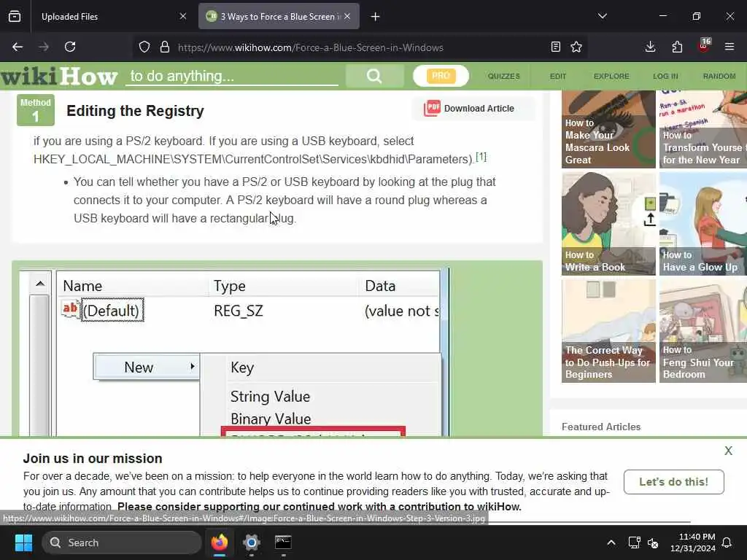Open the EXPLORE menu
The image size is (747, 560).
pos(611,76)
